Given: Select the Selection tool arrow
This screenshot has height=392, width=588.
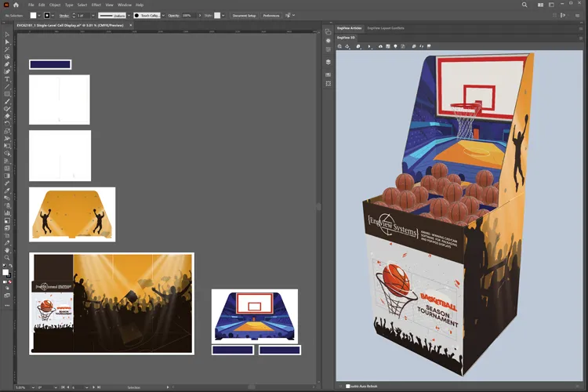Looking at the screenshot, I should coord(7,34).
